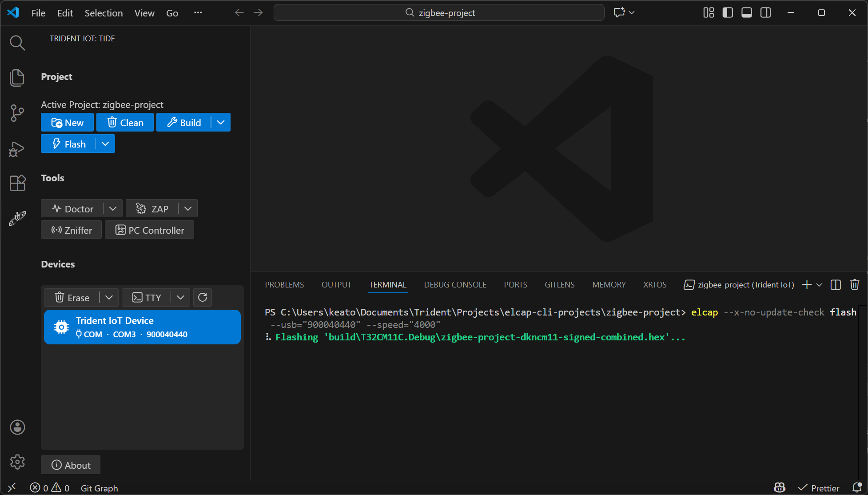Customize layout icon in title bar

tap(709, 13)
